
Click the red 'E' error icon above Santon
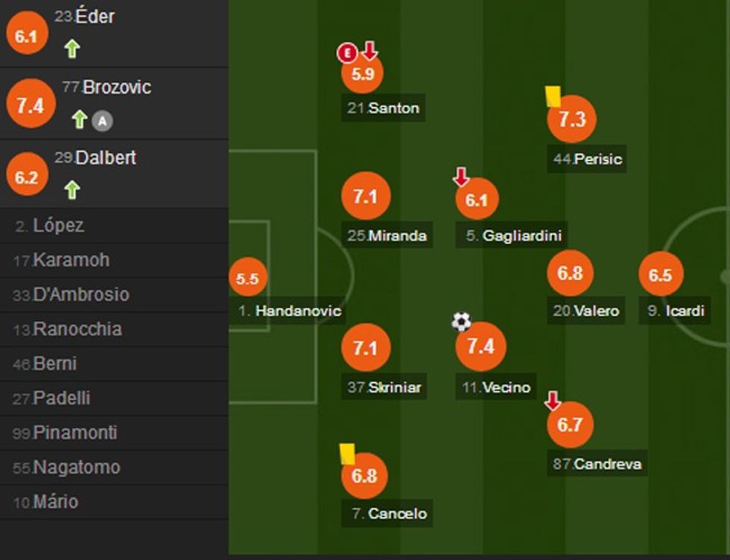346,53
